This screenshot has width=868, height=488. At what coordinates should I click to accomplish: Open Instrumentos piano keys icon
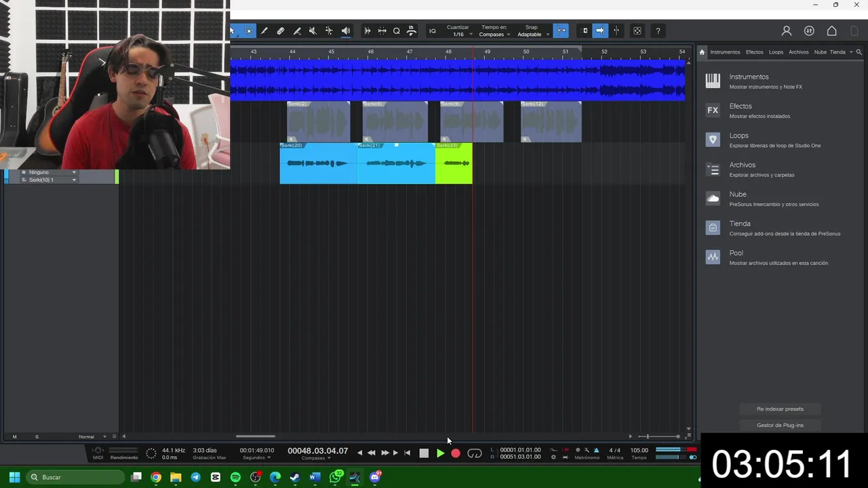click(x=713, y=81)
